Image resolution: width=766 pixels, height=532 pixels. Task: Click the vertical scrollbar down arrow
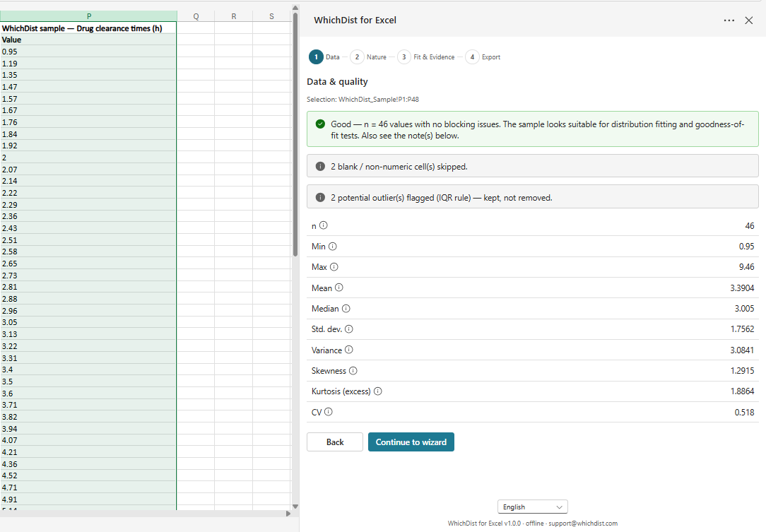(295, 507)
